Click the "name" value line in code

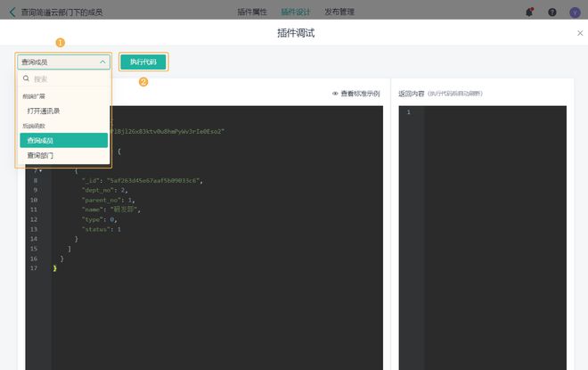tap(111, 210)
